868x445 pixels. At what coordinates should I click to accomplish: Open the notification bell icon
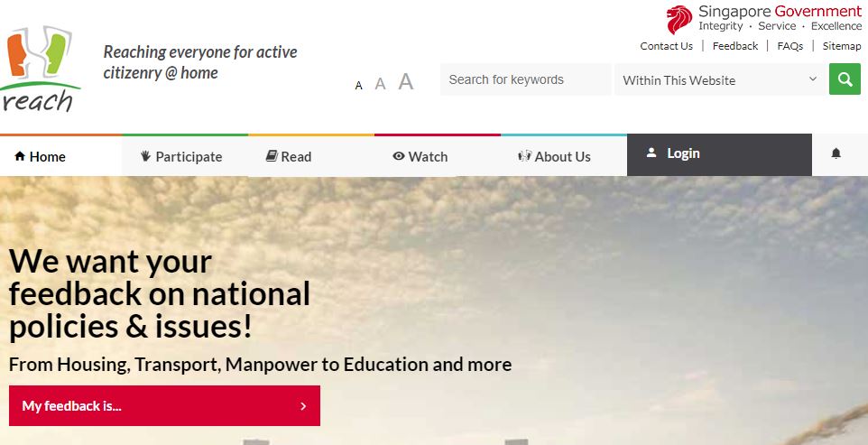(836, 154)
